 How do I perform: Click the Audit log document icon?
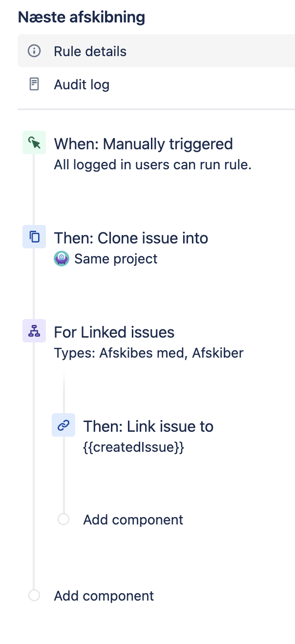coord(34,84)
